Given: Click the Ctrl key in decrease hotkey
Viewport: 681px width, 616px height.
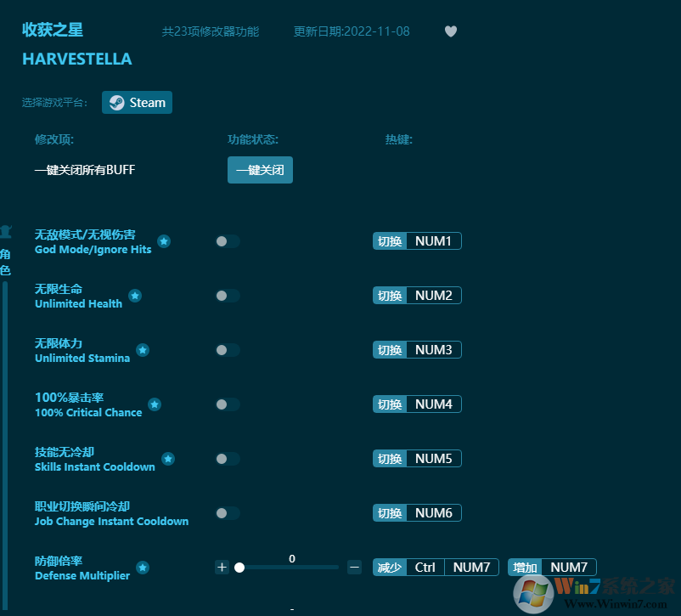Looking at the screenshot, I should click(425, 567).
